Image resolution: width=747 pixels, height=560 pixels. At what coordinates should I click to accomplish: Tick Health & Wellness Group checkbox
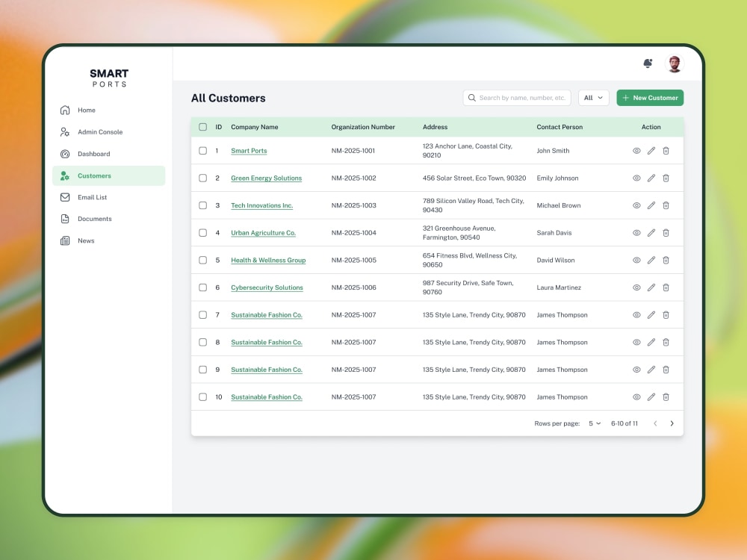pos(203,261)
